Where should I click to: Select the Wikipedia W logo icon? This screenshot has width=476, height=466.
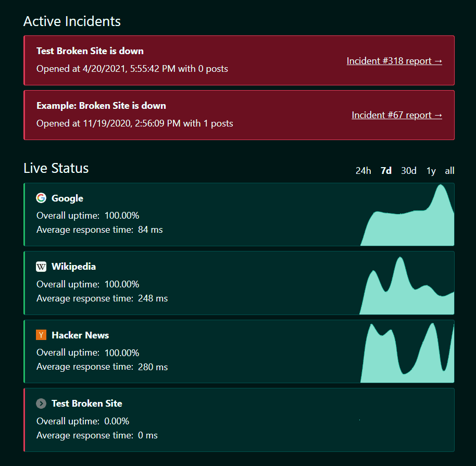(41, 266)
